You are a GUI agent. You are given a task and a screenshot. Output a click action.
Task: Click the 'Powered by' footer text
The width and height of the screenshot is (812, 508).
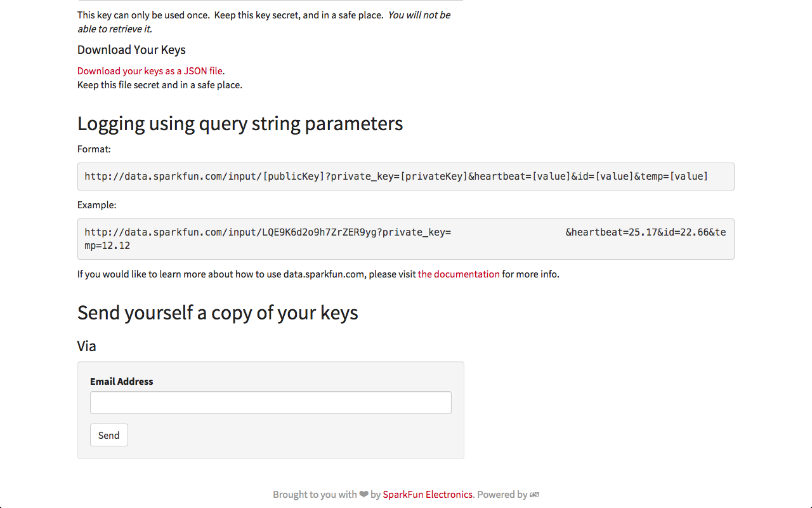click(502, 495)
